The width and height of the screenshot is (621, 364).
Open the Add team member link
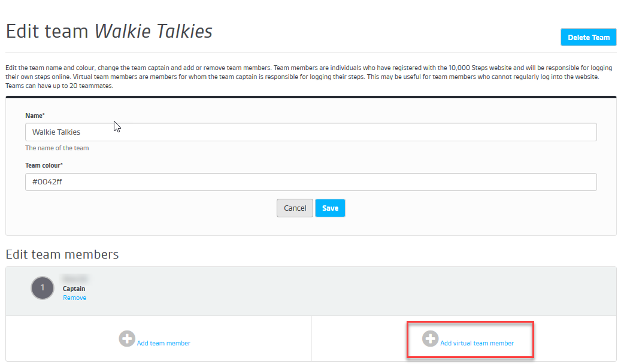tap(163, 344)
